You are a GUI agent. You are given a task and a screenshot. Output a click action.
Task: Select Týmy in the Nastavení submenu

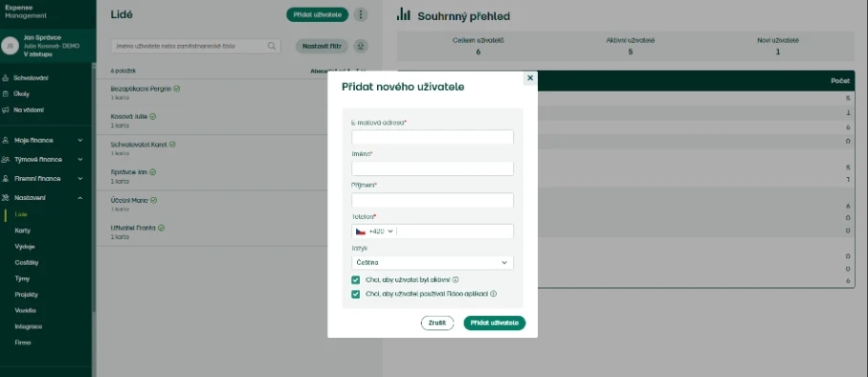23,278
